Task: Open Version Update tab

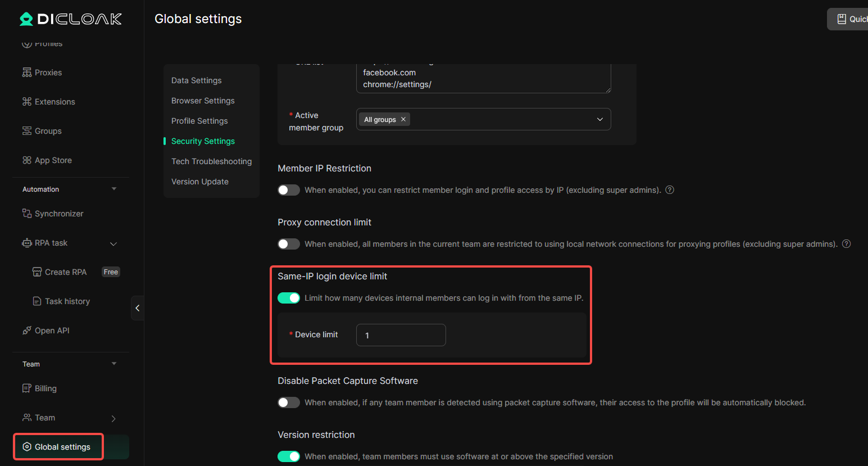Action: 200,182
